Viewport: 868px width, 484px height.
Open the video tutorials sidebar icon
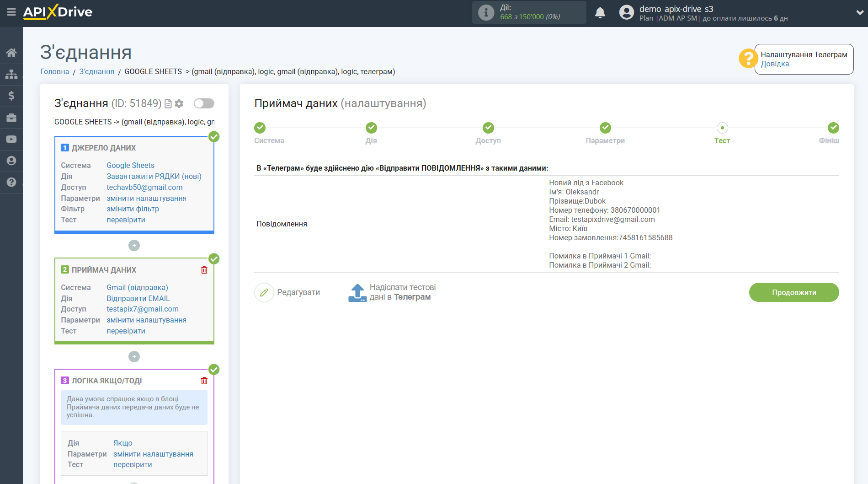11,139
